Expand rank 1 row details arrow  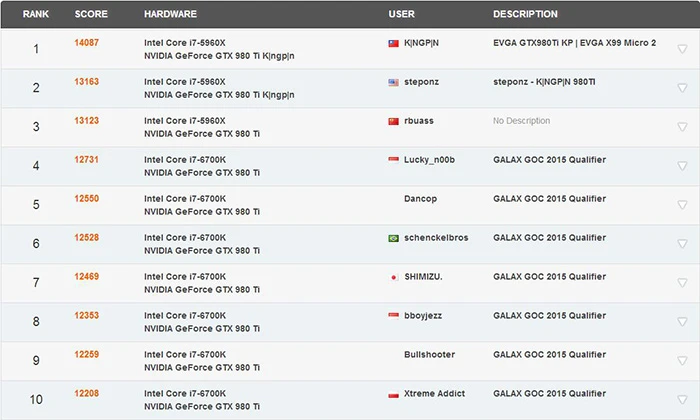pyautogui.click(x=682, y=49)
